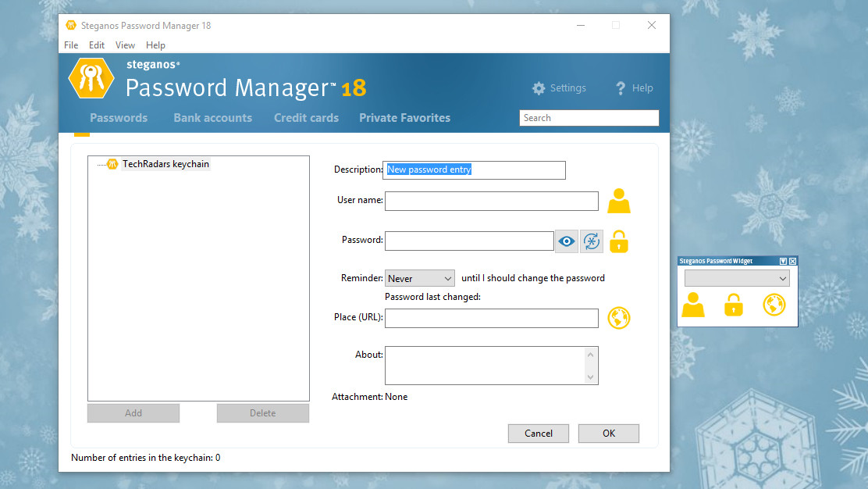
Task: Open the Edit menu
Action: tap(96, 45)
